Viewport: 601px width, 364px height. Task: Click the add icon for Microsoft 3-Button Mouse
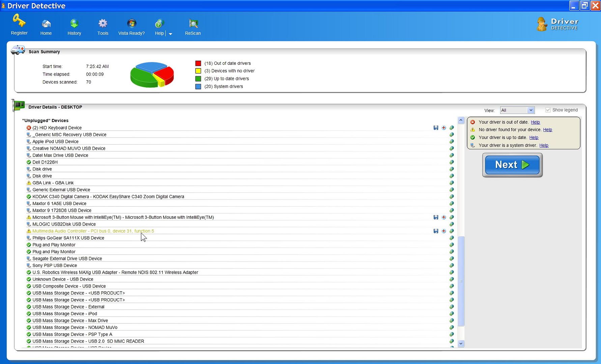coord(444,217)
